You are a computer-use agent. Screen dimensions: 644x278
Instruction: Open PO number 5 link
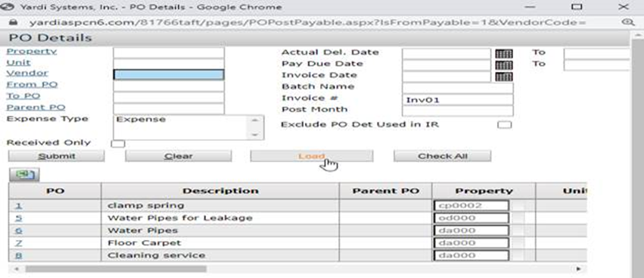(18, 218)
